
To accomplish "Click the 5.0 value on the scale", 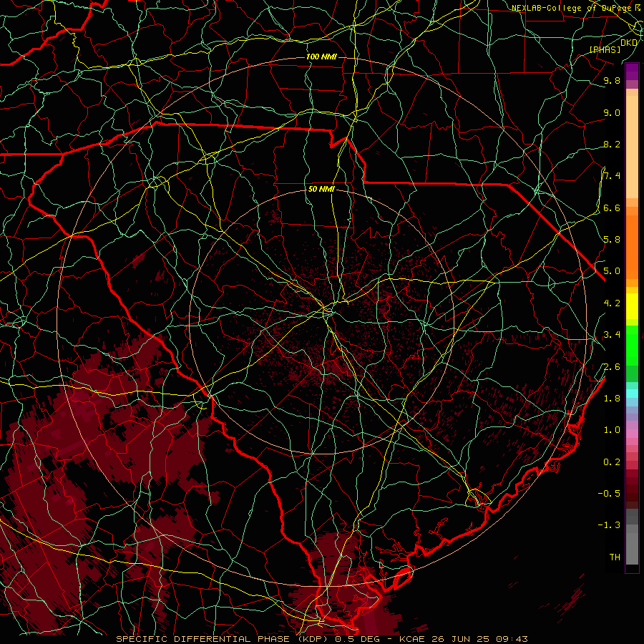I will pyautogui.click(x=612, y=271).
